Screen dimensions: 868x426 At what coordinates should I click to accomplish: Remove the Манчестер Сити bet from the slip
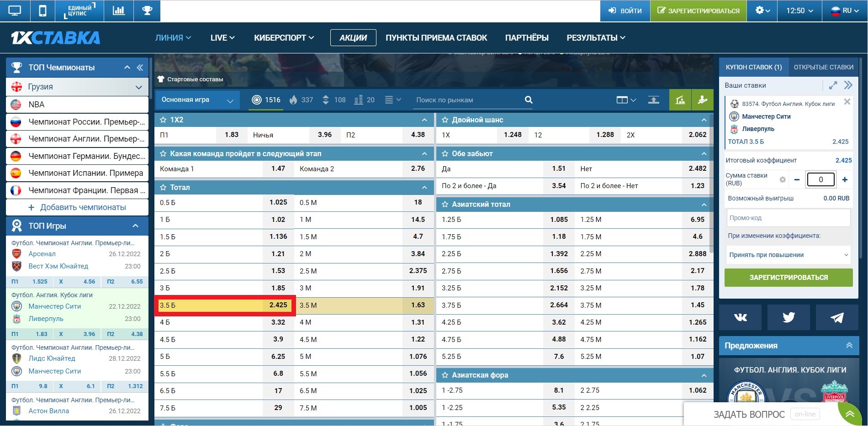[x=847, y=102]
